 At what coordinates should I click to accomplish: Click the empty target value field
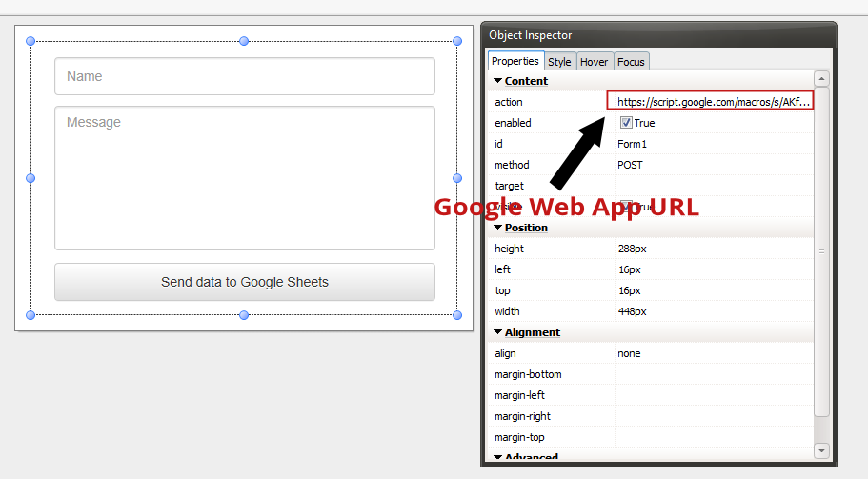click(714, 186)
